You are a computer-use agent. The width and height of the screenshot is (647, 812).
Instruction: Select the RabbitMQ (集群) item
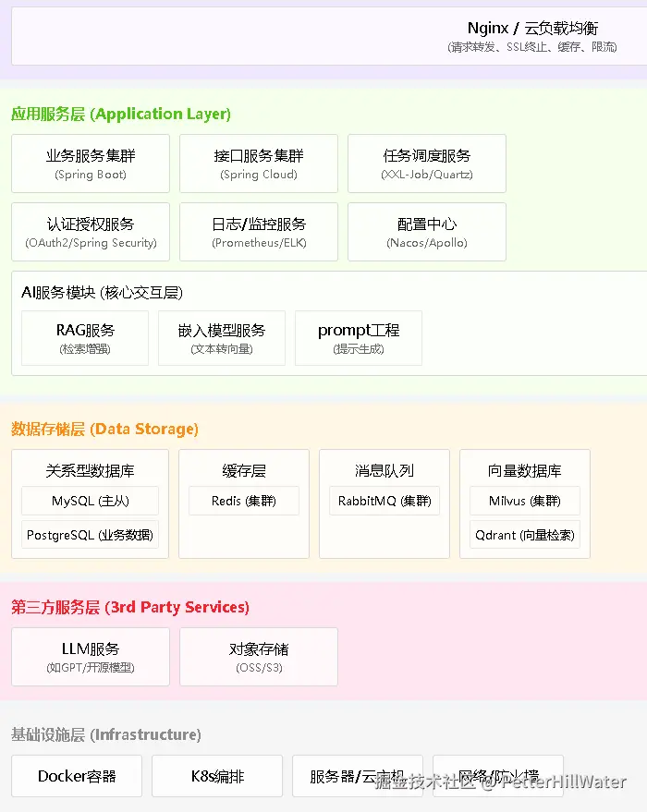coord(385,501)
